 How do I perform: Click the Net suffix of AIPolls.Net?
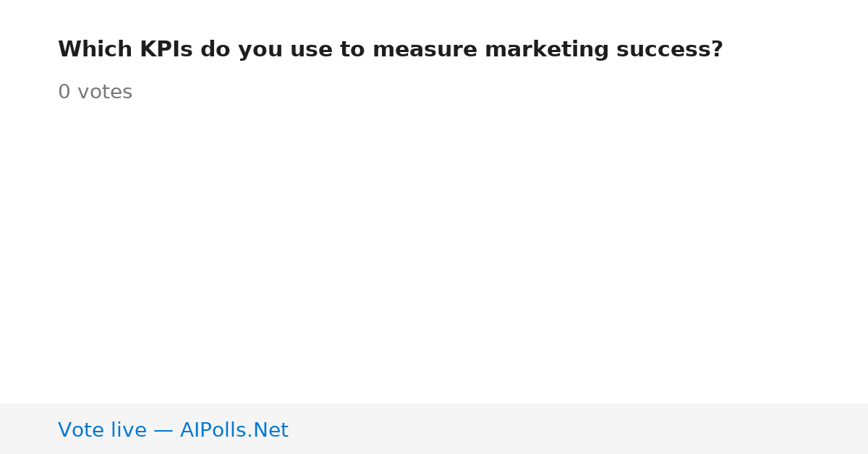[271, 430]
